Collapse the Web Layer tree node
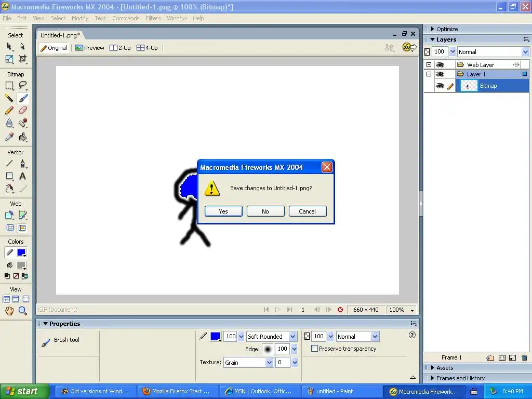This screenshot has width=532, height=399. (x=429, y=65)
